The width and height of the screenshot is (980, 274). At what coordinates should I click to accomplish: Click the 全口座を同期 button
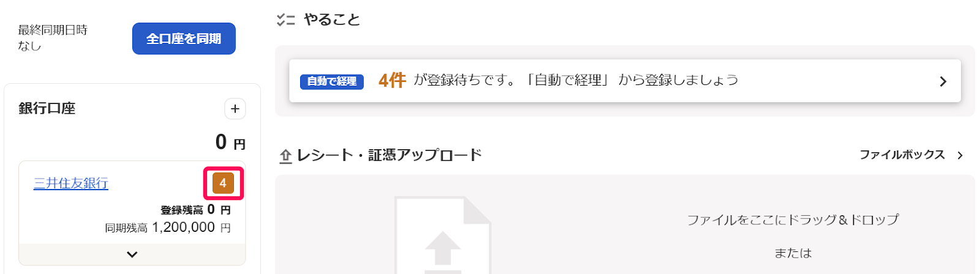point(184,39)
